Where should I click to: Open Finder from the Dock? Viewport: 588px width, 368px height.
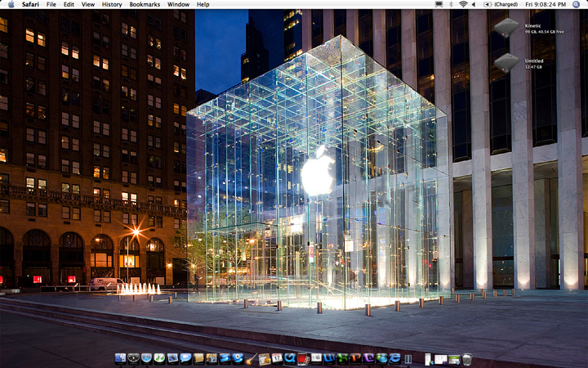(x=121, y=359)
